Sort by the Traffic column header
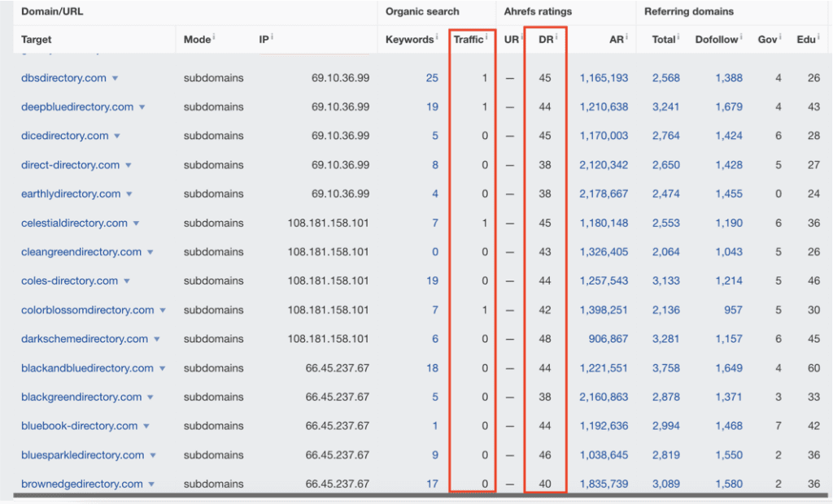The image size is (833, 504). [469, 40]
